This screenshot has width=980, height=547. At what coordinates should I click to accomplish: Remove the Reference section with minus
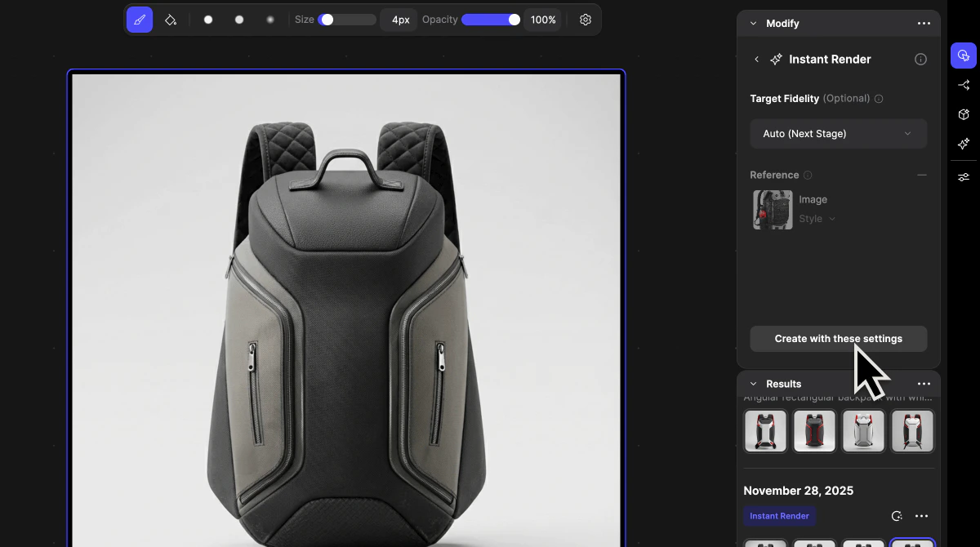point(922,175)
